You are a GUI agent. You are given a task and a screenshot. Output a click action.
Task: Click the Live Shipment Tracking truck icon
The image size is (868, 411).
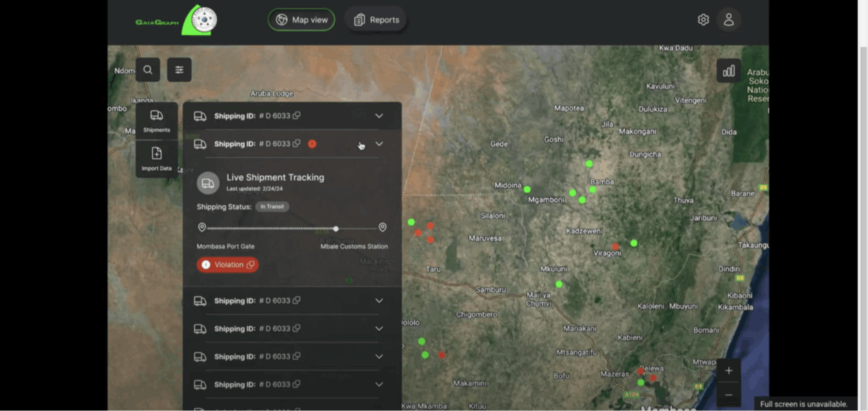(208, 184)
